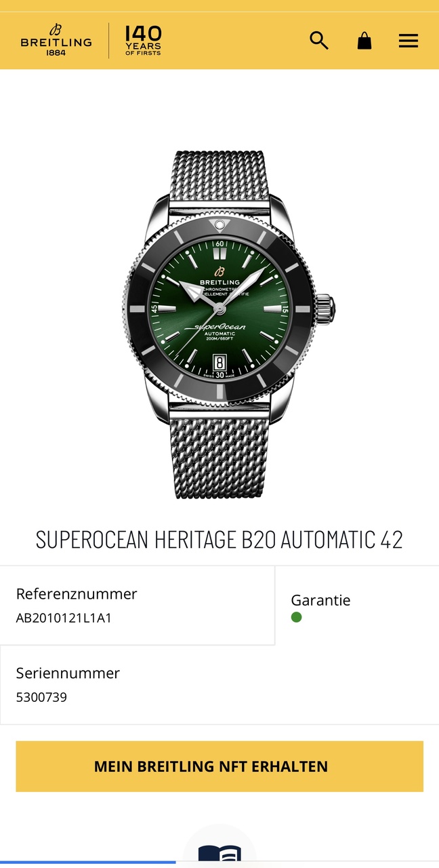The image size is (439, 868).
Task: Click the blue progress bar at bottom
Action: pos(88,863)
